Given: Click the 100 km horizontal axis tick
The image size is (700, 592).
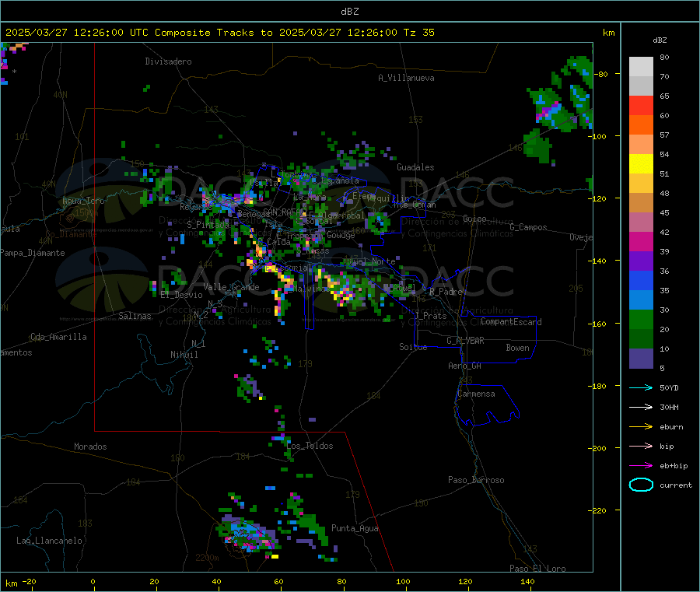Looking at the screenshot, I should (x=403, y=581).
